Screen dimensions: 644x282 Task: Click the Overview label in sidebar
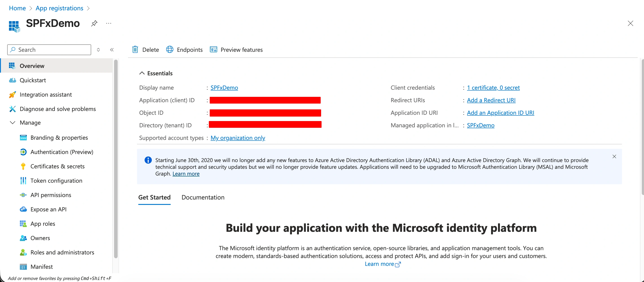click(32, 66)
